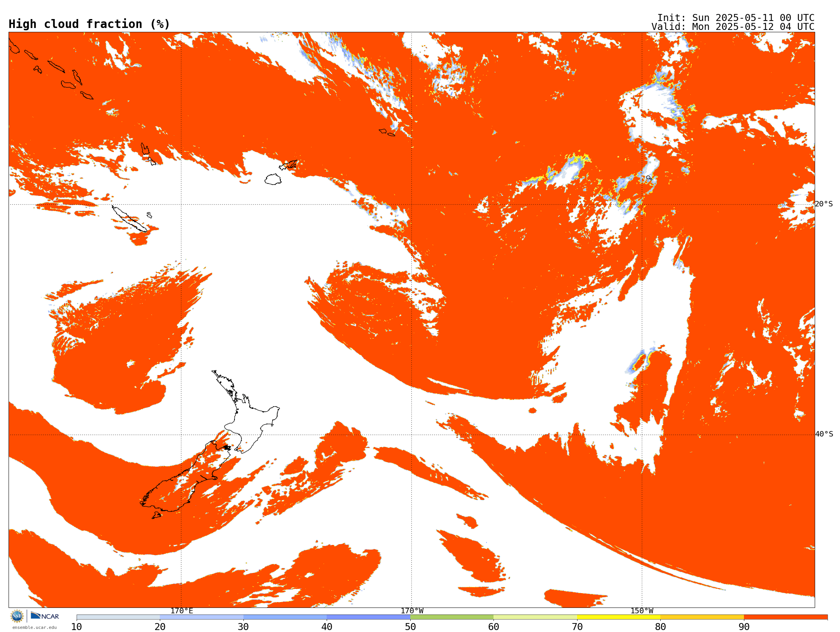Select the Valid: Mon 2025-05-12 04 UTC text
This screenshot has height=632, width=840.
(733, 27)
